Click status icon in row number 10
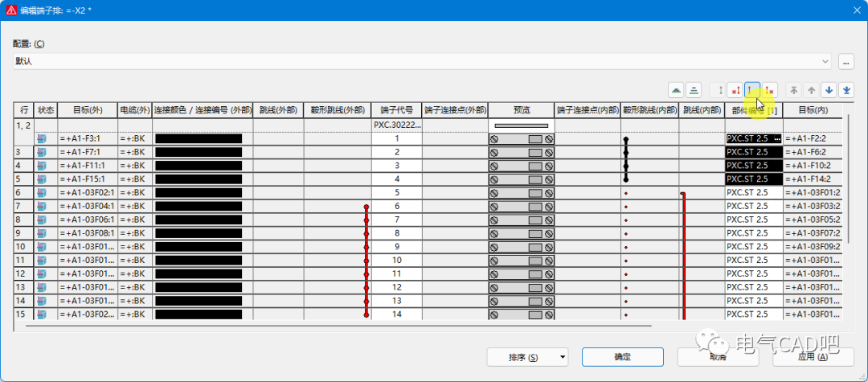This screenshot has height=382, width=868. pos(42,247)
